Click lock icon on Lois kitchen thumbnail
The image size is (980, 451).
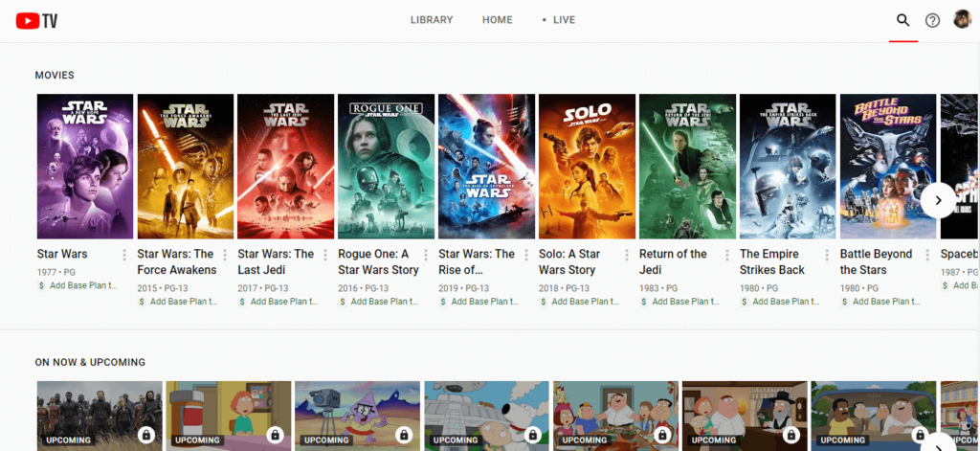pyautogui.click(x=275, y=434)
